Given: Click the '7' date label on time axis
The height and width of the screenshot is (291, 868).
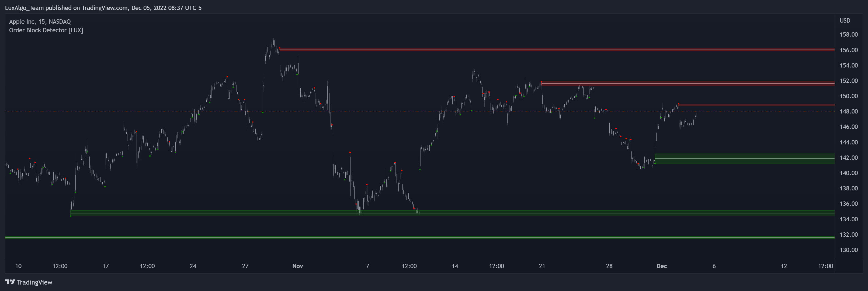Looking at the screenshot, I should coord(367,266).
